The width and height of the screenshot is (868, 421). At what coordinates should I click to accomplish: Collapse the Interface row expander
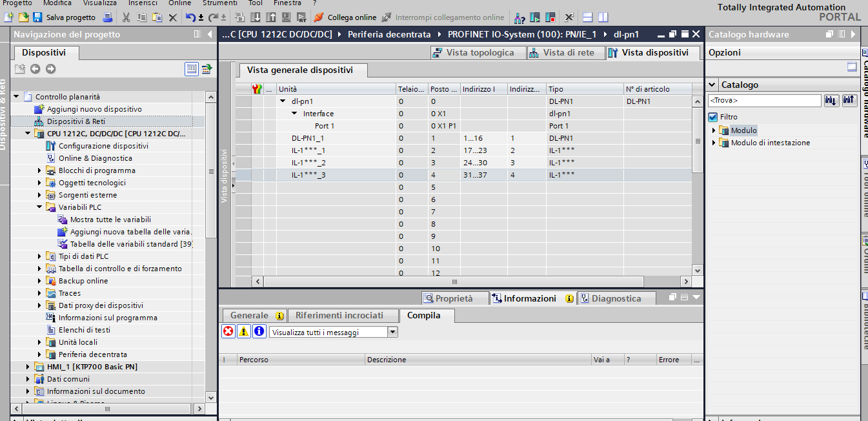294,114
